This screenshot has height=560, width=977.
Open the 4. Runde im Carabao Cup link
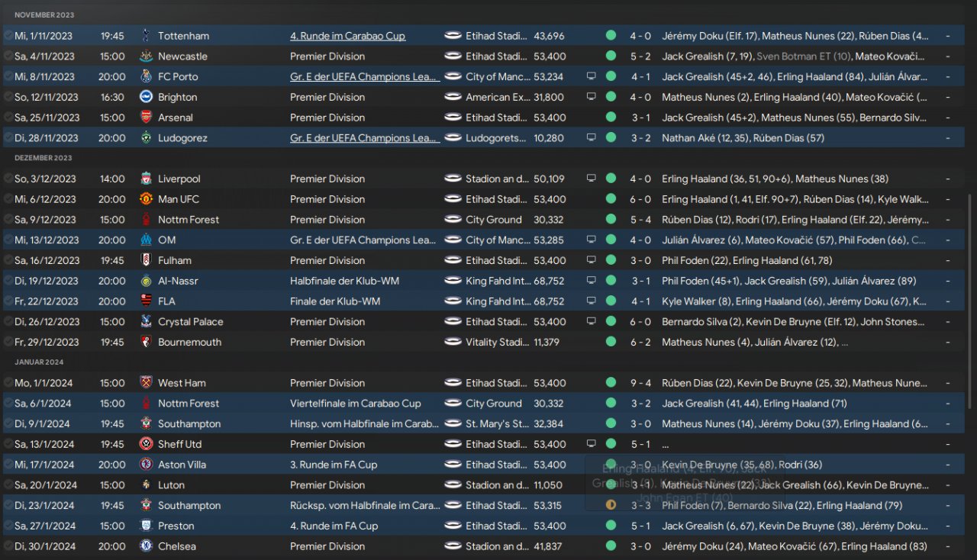pyautogui.click(x=347, y=36)
